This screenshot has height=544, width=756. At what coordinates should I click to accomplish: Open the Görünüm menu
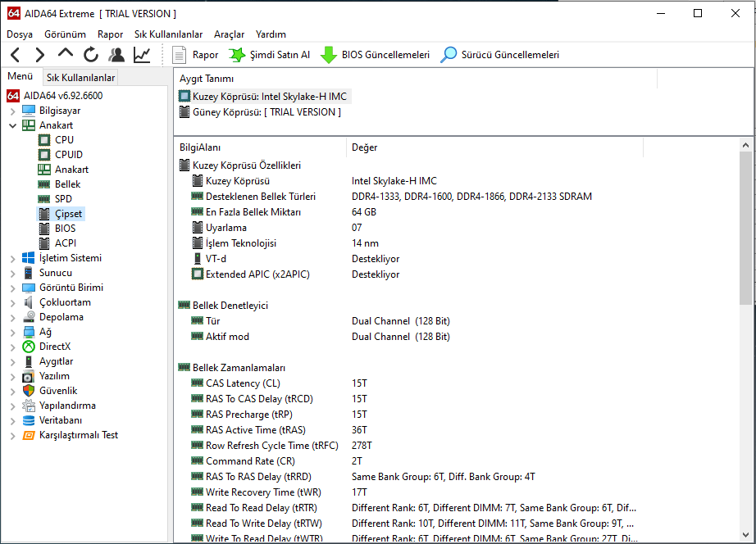pos(65,34)
